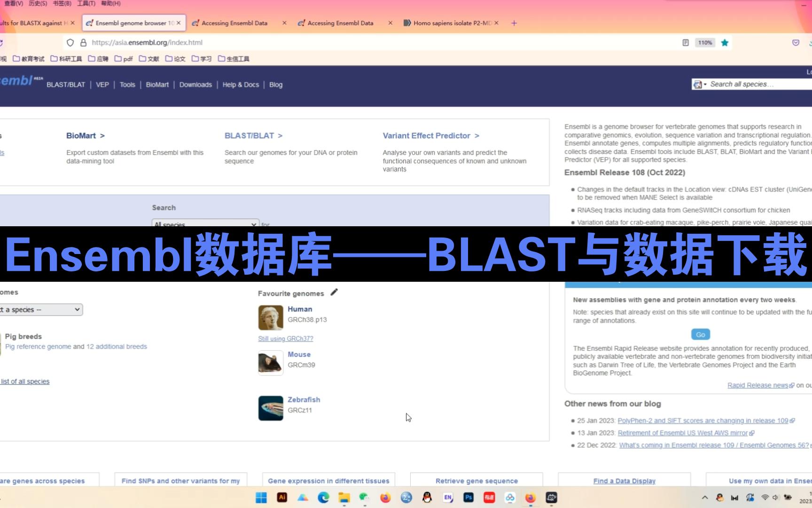Click the Find a Data Display link

tap(625, 481)
